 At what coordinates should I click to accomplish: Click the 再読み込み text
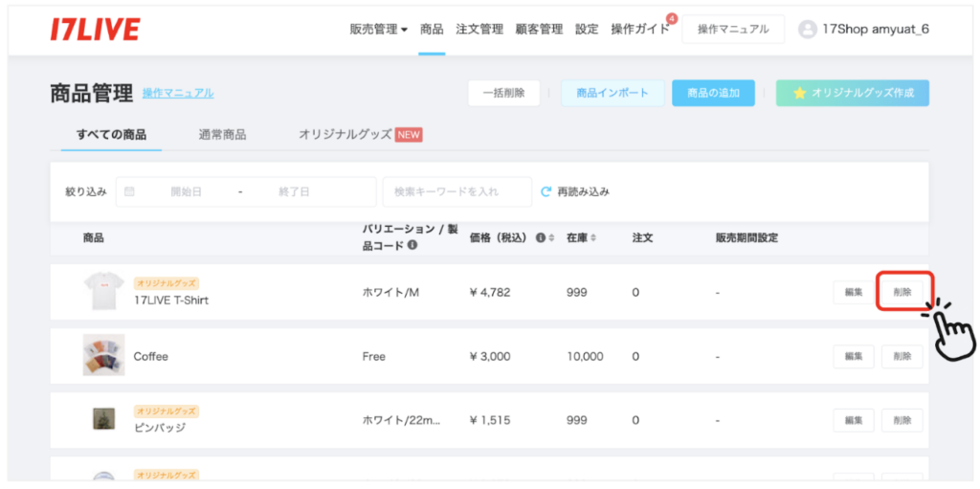click(584, 192)
